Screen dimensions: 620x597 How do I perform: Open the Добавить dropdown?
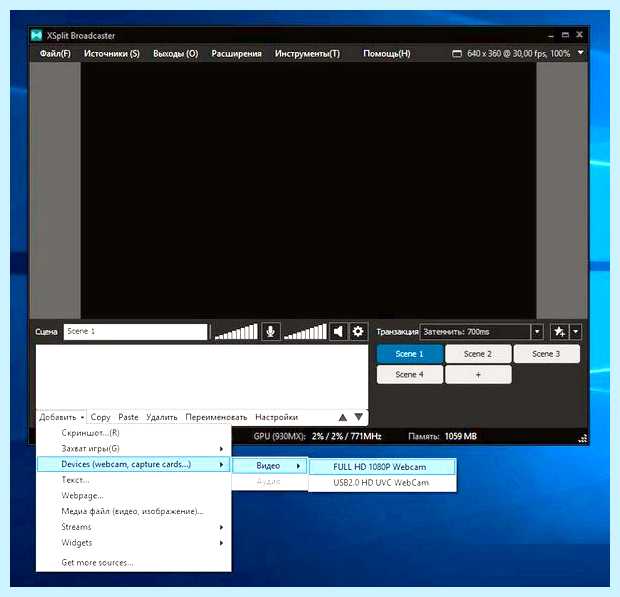[61, 417]
